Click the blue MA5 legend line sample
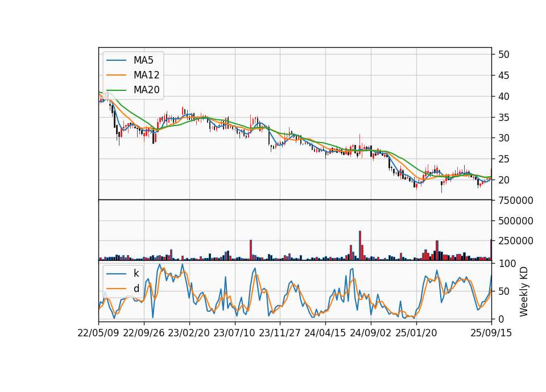Viewport: 546px width, 392px height. pos(116,61)
